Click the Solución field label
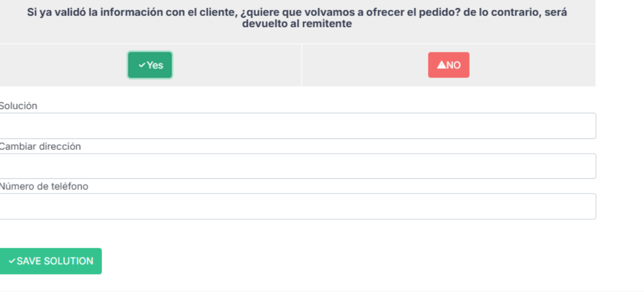The height and width of the screenshot is (299, 644). click(x=18, y=106)
